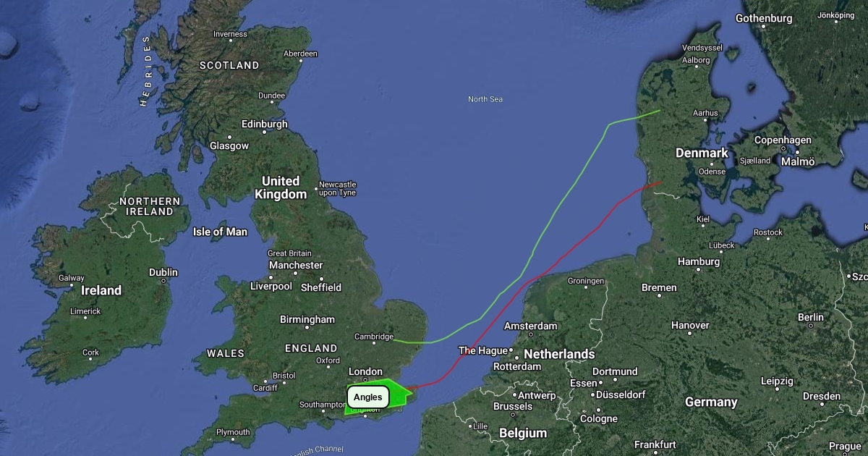This screenshot has width=868, height=456.
Task: Click the Denmark country label
Action: pos(702,153)
